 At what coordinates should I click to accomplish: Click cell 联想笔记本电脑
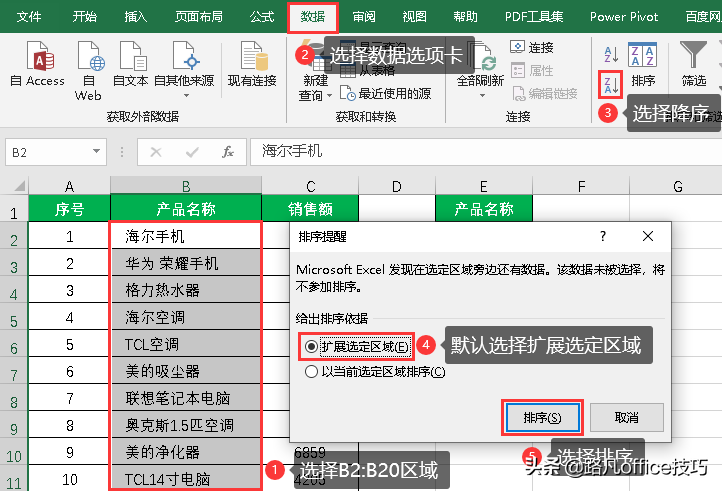(x=186, y=398)
